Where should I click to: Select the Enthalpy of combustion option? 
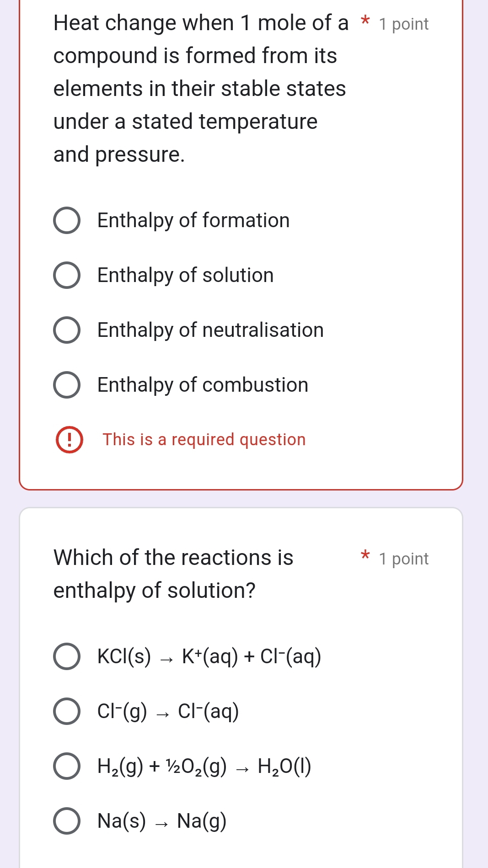pos(67,385)
